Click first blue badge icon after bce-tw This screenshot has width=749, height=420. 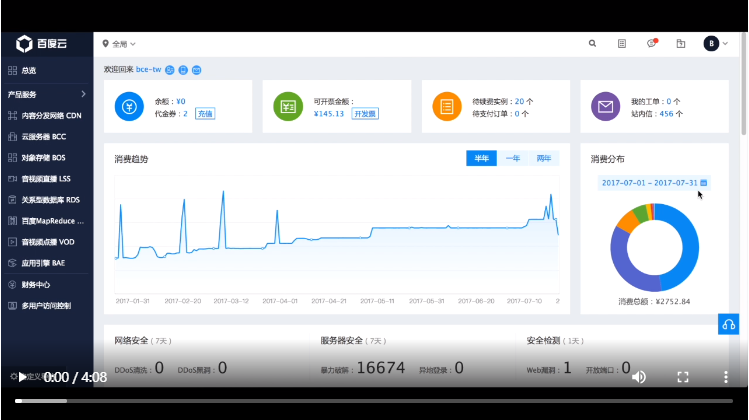(x=170, y=70)
